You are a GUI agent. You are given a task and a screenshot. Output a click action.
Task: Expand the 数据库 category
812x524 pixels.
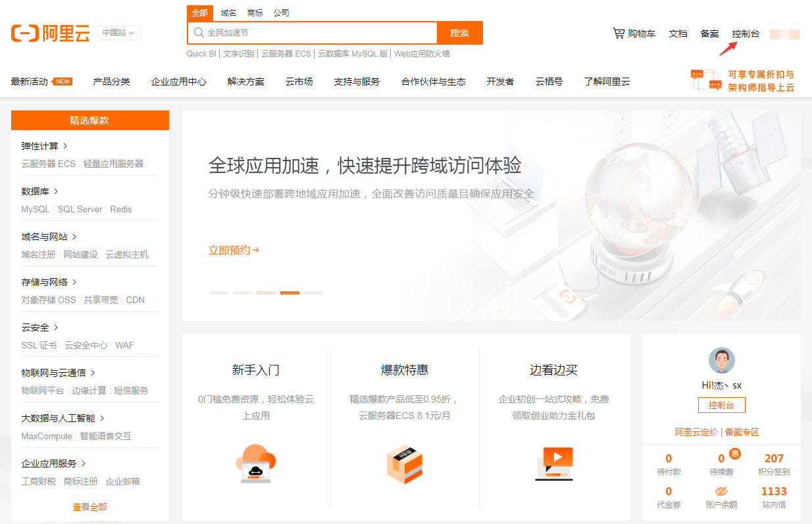pos(39,191)
